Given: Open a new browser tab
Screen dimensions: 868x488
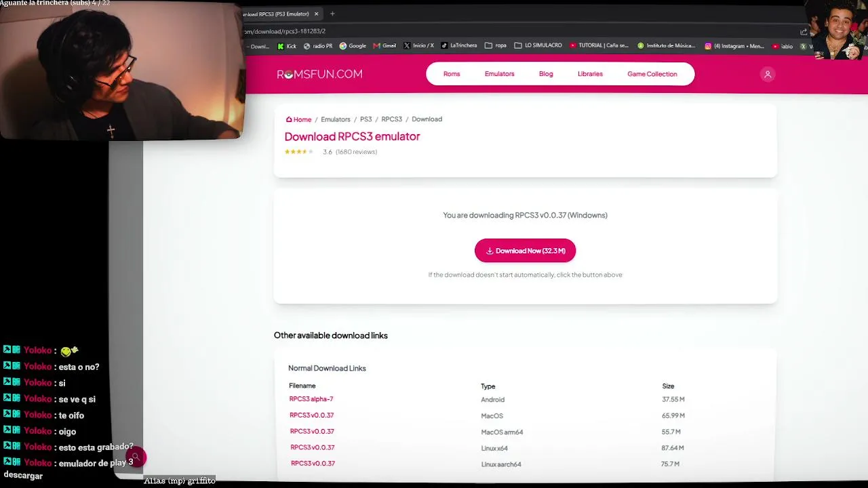Looking at the screenshot, I should pyautogui.click(x=332, y=14).
